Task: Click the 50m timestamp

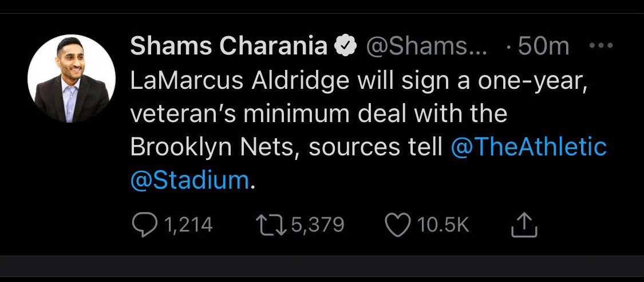Action: tap(543, 47)
